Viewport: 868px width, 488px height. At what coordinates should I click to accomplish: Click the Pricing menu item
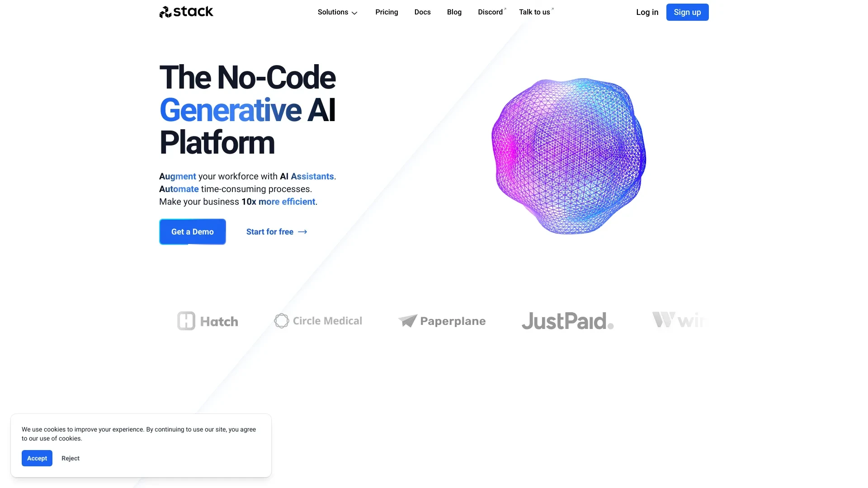click(387, 12)
